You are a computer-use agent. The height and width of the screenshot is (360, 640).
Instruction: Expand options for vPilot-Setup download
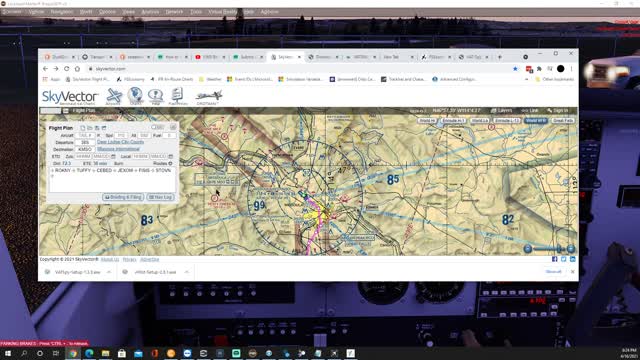[187, 272]
